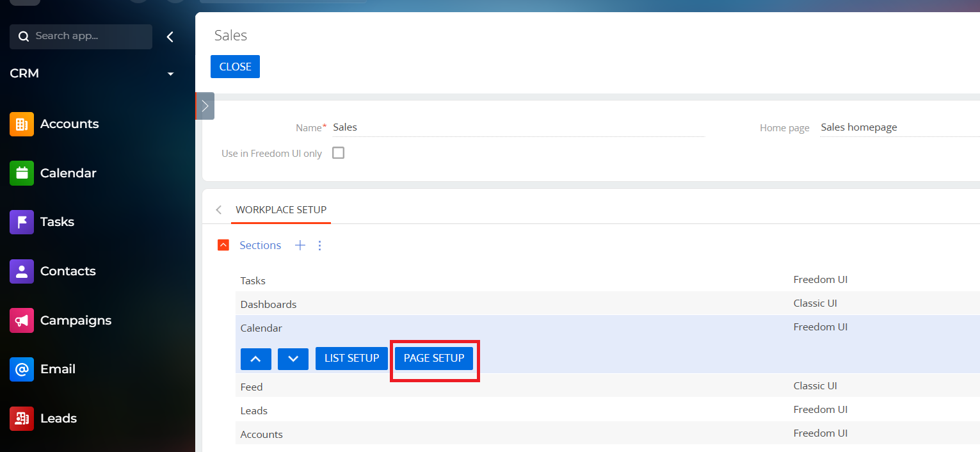Viewport: 980px width, 452px height.
Task: Select the Dashboards section row
Action: tap(607, 304)
